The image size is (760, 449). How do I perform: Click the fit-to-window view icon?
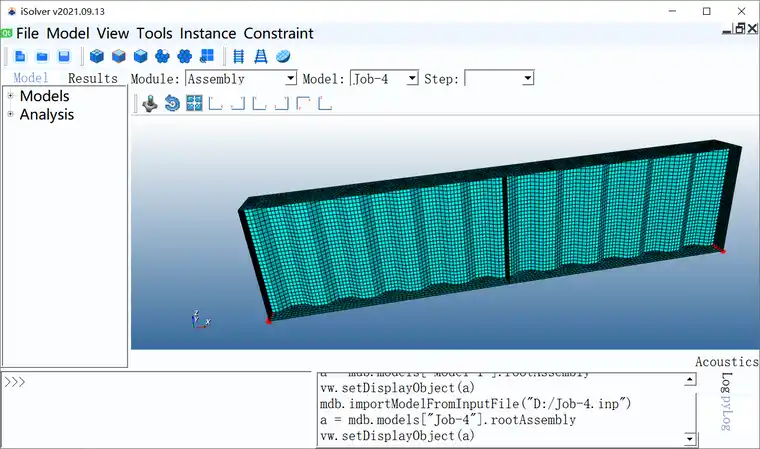194,103
